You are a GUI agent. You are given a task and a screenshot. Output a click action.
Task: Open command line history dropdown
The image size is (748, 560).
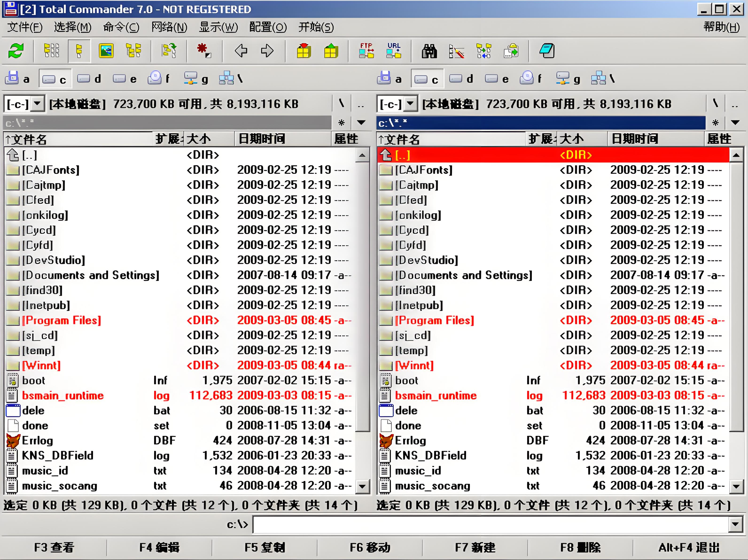pos(735,525)
